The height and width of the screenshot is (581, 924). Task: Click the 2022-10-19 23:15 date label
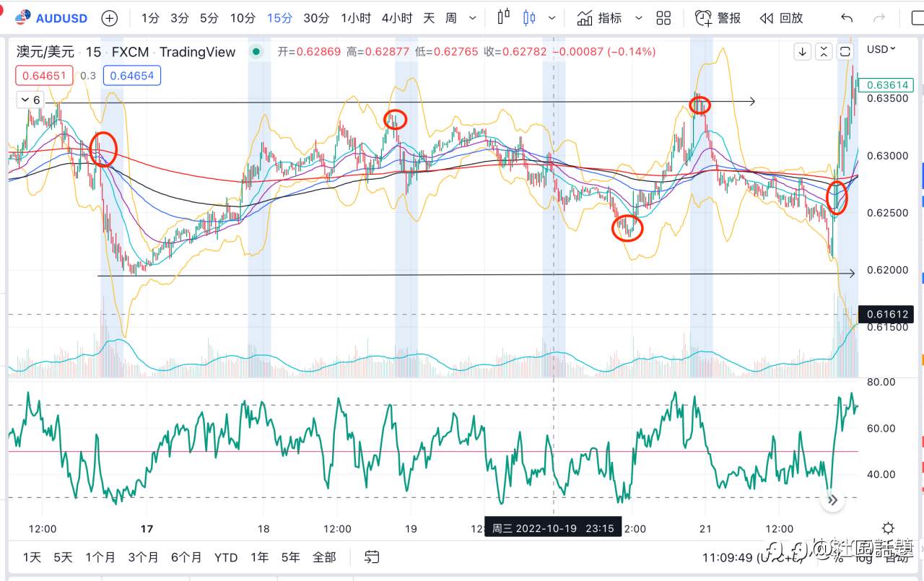click(553, 528)
